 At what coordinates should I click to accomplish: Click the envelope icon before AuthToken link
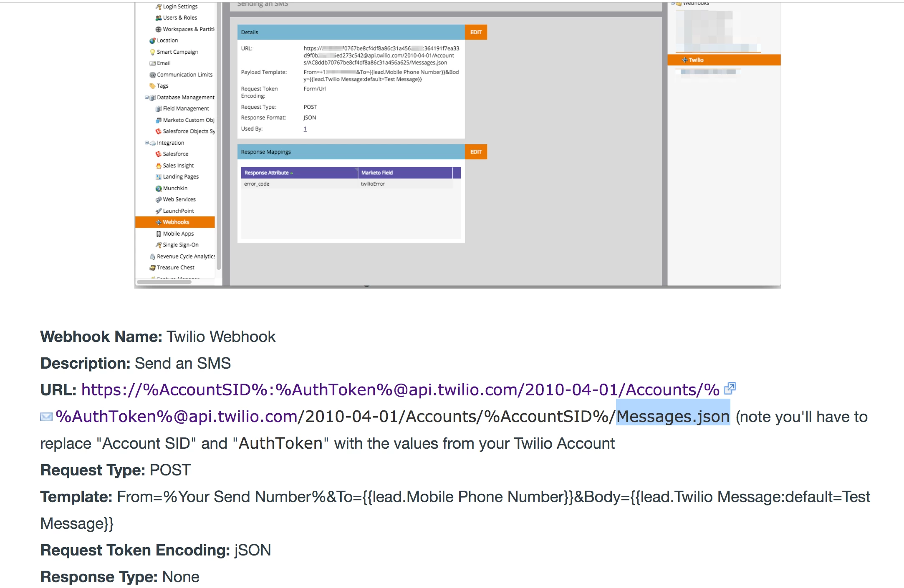pos(46,417)
